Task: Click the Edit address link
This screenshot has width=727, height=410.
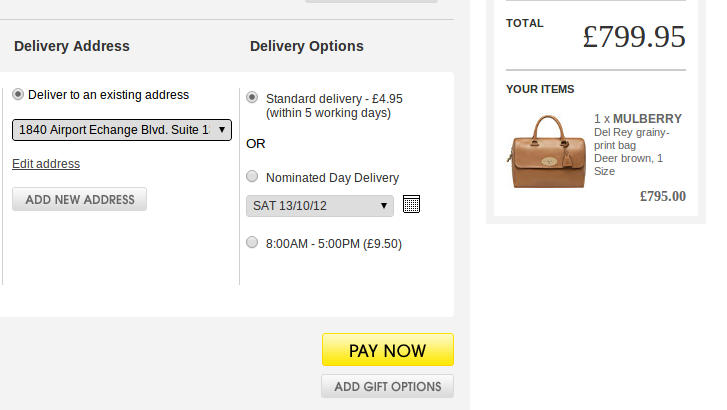Action: pos(46,164)
